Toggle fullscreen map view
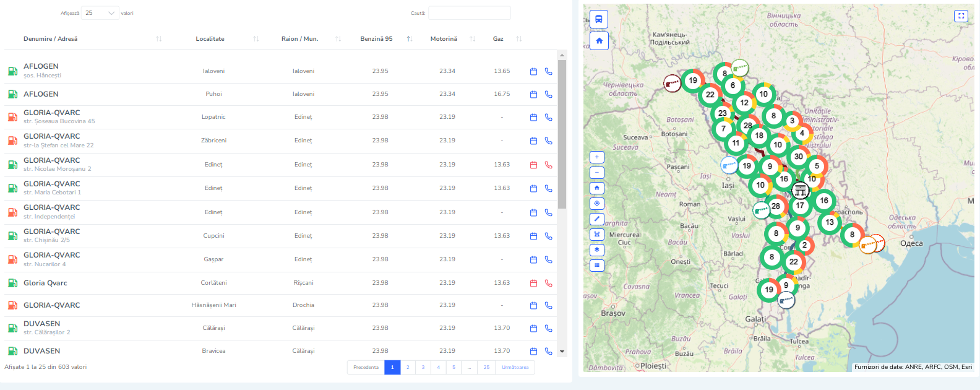 click(961, 16)
